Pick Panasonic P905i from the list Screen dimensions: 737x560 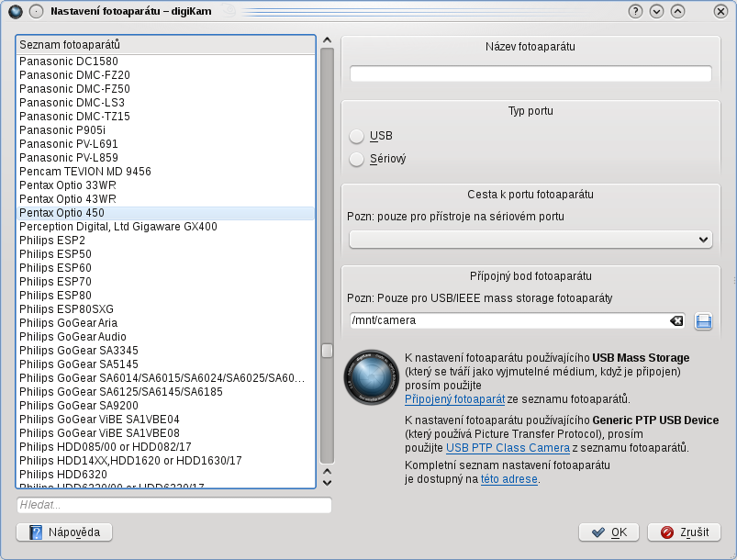(x=165, y=130)
